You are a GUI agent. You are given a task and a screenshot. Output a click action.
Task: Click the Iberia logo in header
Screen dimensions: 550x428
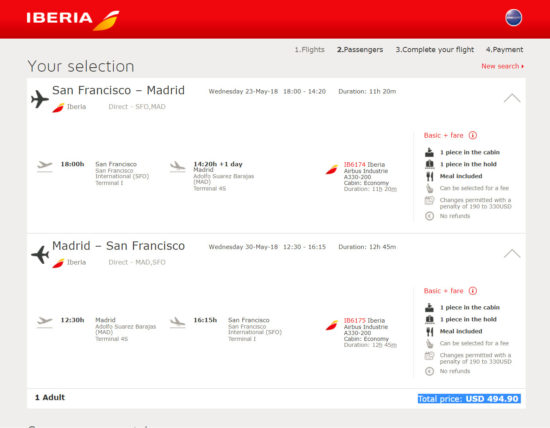pos(73,20)
